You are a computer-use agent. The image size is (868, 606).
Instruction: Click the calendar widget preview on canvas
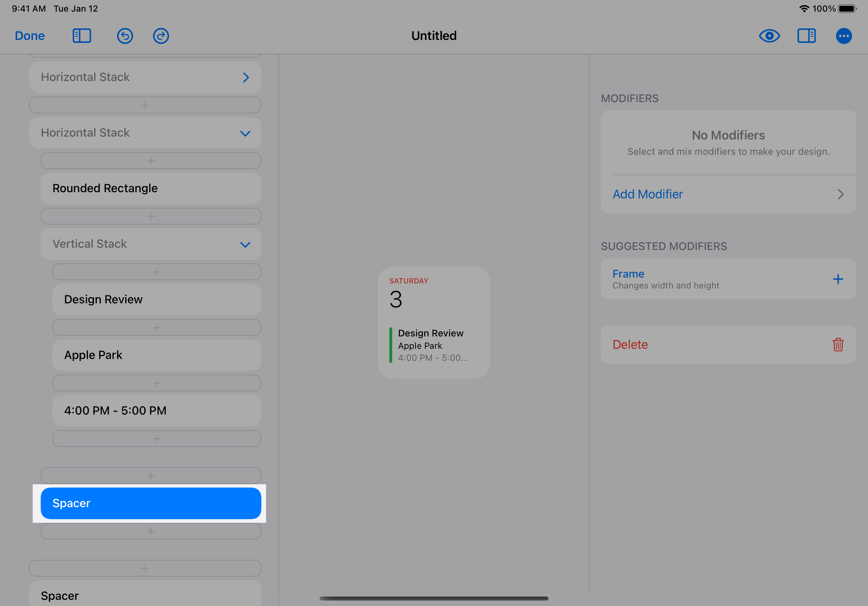pyautogui.click(x=434, y=322)
